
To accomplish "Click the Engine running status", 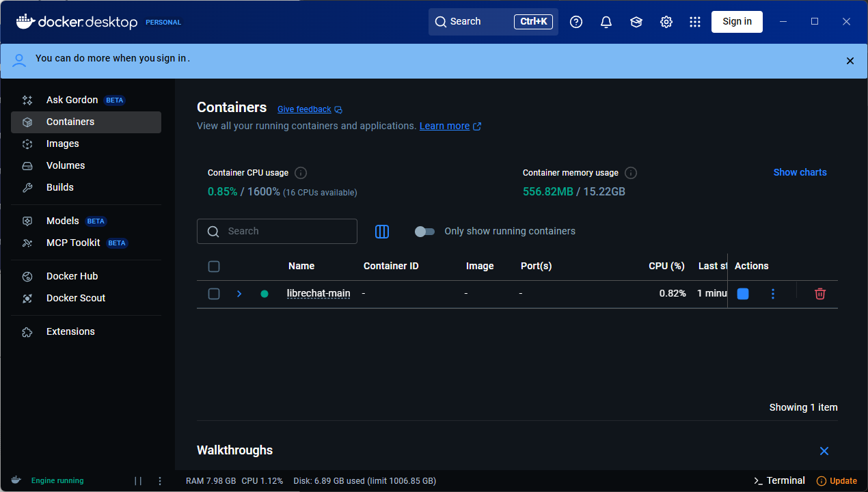I will click(57, 481).
